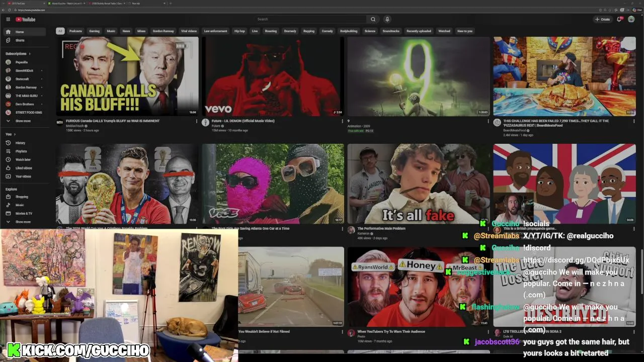Open the account avatar menu

[x=631, y=19]
